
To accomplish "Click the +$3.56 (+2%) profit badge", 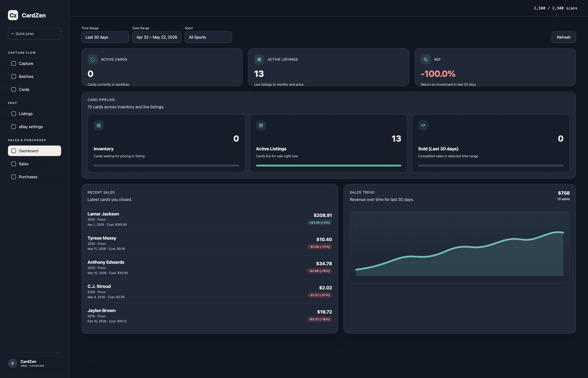I will point(319,223).
